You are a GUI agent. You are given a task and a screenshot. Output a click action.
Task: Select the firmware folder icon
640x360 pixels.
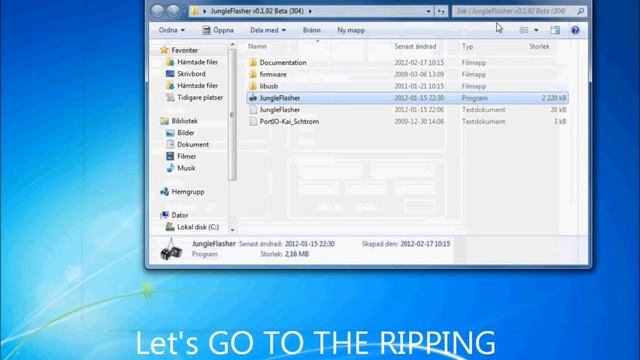[x=253, y=74]
